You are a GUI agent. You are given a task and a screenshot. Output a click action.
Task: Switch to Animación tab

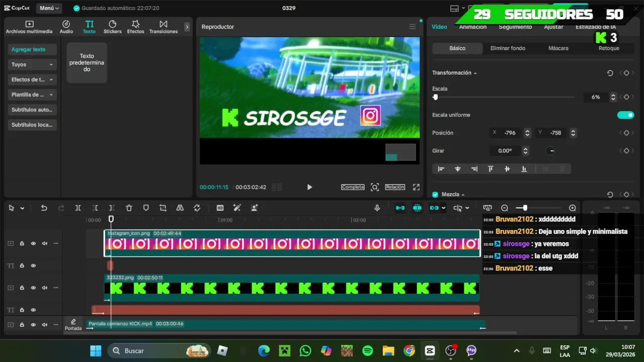click(473, 27)
